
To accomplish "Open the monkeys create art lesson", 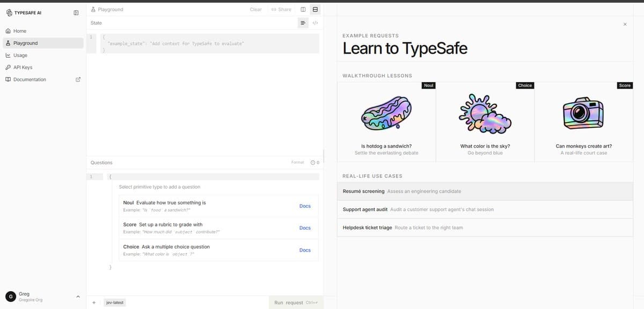I will (x=584, y=121).
